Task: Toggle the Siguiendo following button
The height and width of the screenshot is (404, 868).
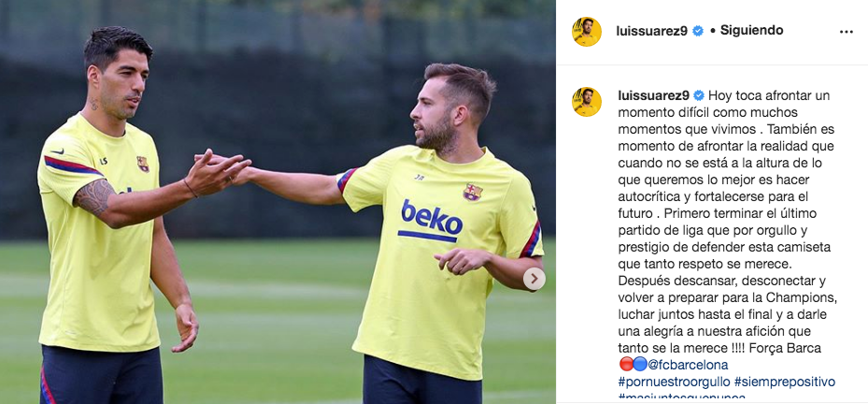Action: (751, 31)
